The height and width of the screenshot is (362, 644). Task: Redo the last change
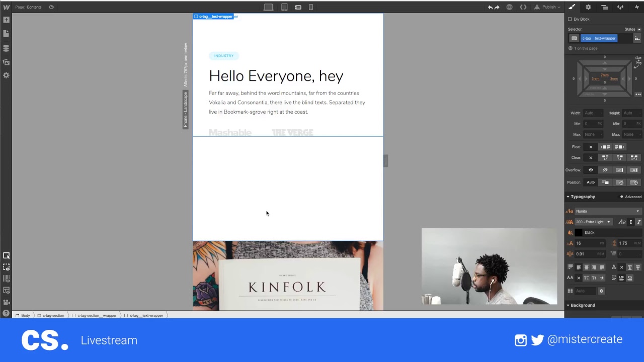tap(497, 7)
